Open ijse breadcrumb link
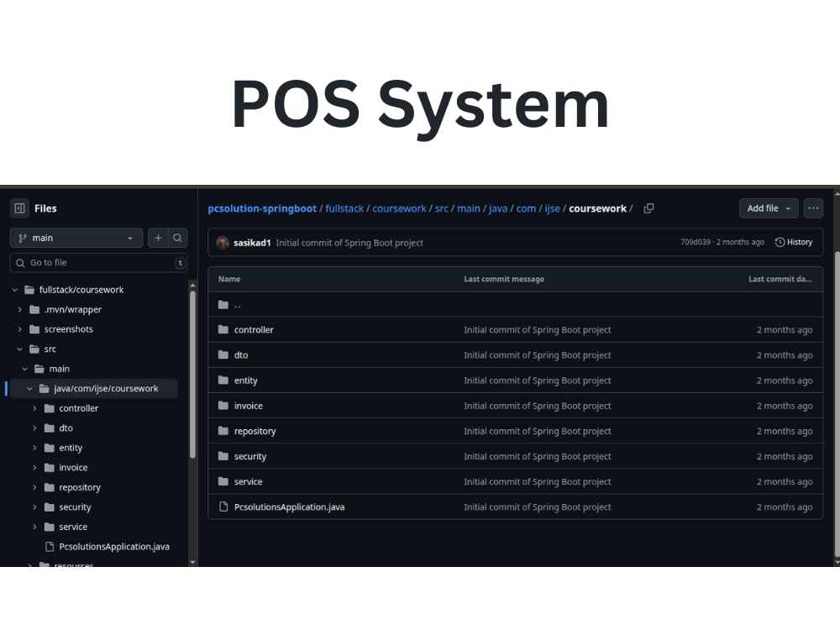Viewport: 840px width, 630px height. (553, 209)
